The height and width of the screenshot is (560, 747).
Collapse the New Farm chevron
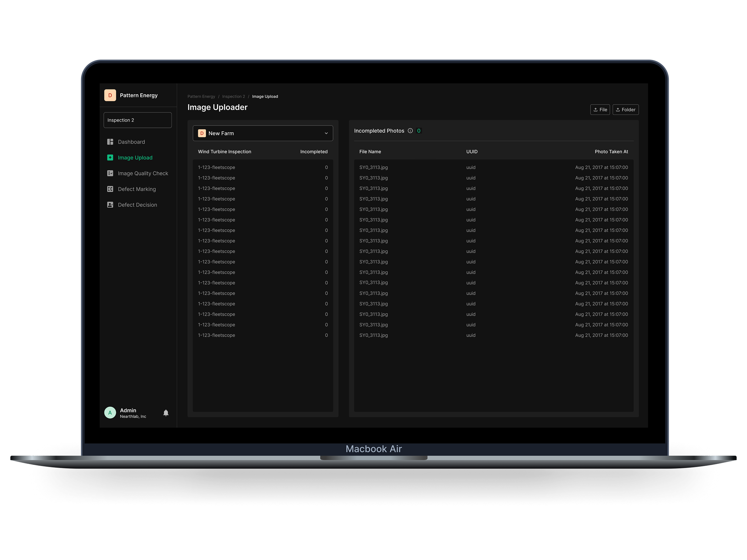tap(326, 133)
